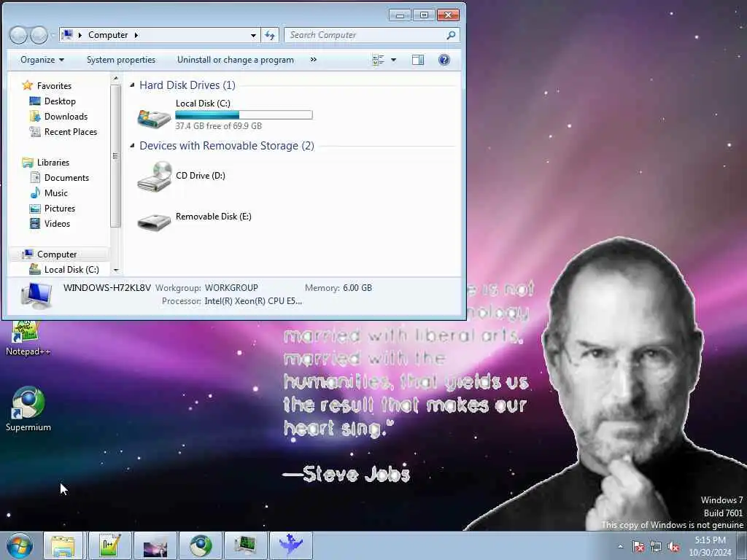The height and width of the screenshot is (560, 747).
Task: Select the CD Drive (D:) icon
Action: tap(154, 176)
